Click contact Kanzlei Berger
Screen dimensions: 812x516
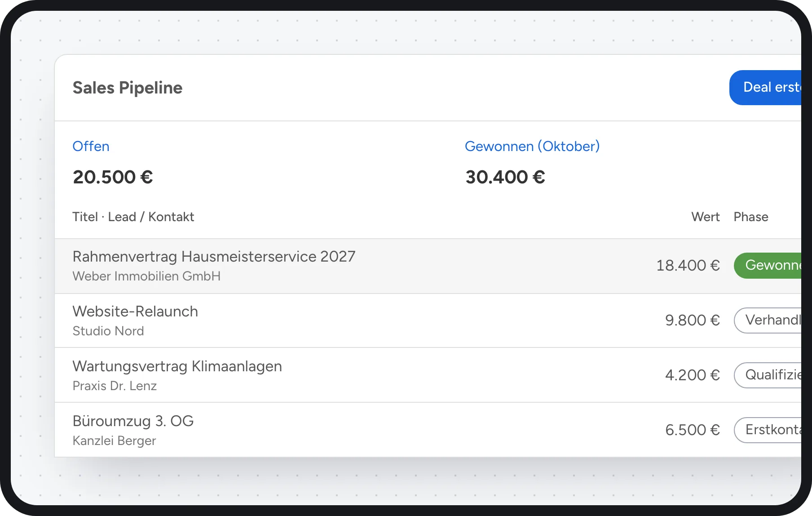pyautogui.click(x=115, y=440)
